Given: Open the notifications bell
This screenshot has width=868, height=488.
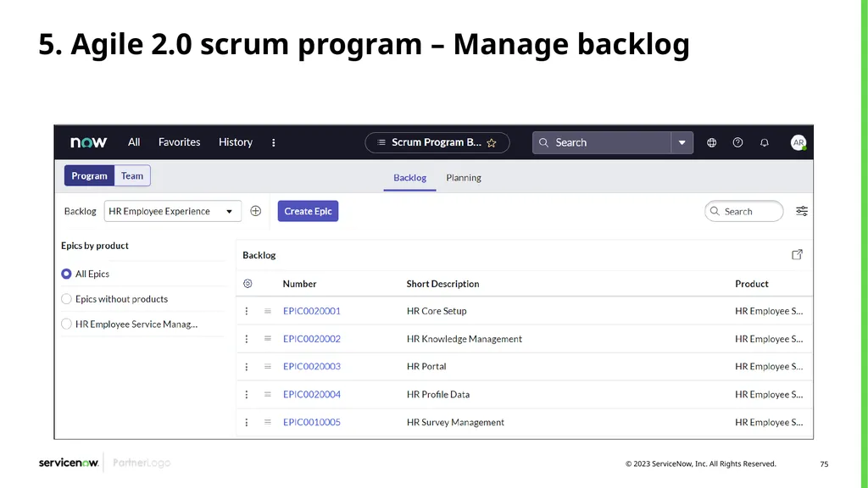Looking at the screenshot, I should 765,142.
